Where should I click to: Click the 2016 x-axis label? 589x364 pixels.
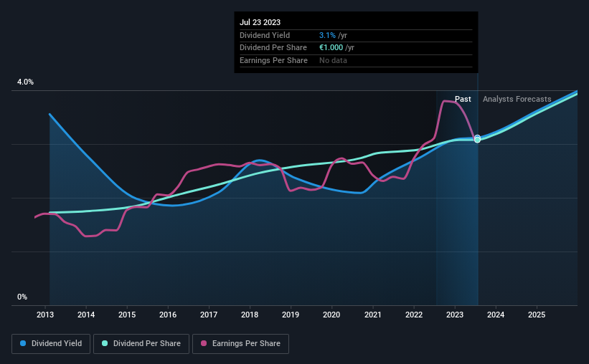point(168,315)
